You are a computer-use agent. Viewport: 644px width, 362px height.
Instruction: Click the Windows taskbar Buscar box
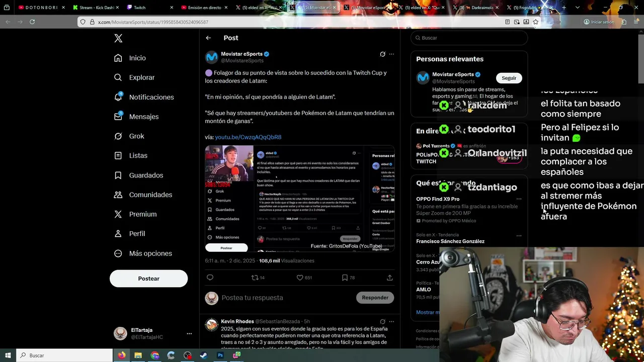click(64, 355)
